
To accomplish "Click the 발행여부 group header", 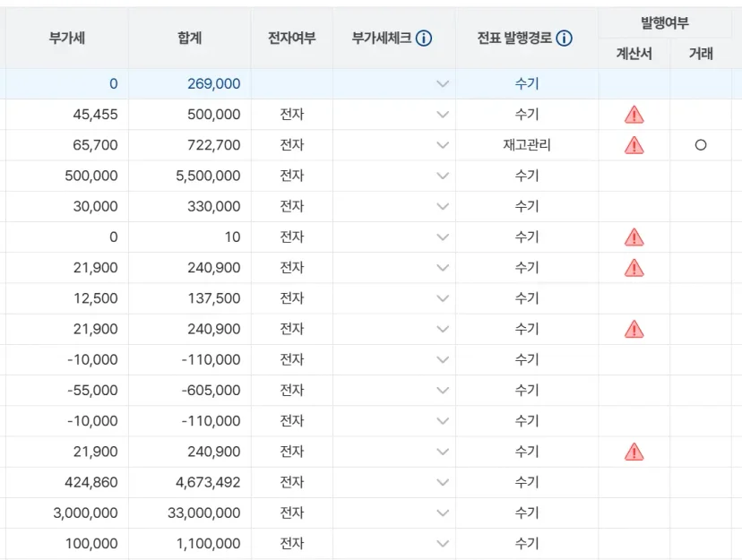I will 665,22.
